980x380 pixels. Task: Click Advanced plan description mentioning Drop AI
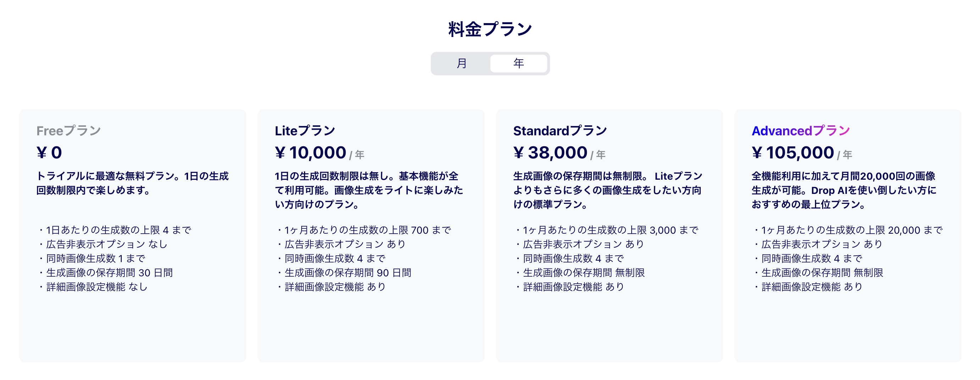[x=844, y=190]
